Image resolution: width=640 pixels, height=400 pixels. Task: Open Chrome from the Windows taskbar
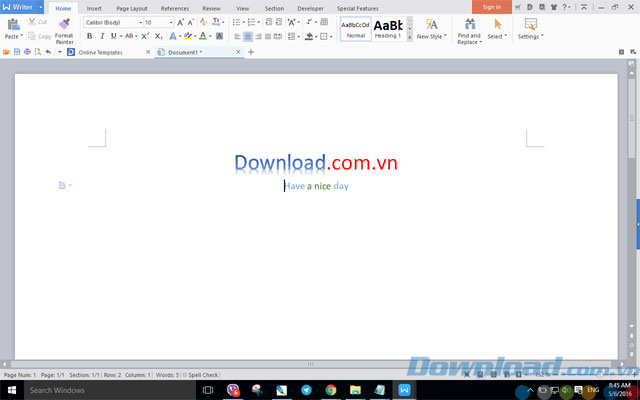point(331,390)
